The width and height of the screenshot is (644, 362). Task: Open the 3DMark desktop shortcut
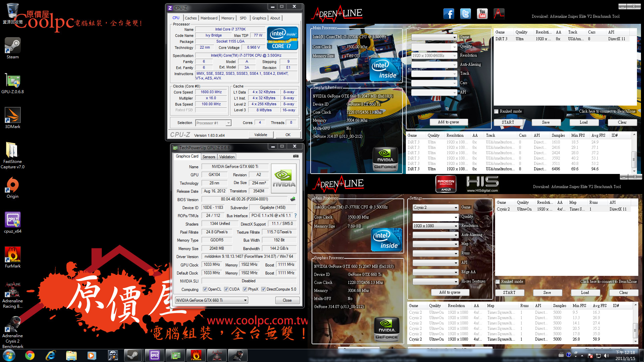point(13,118)
